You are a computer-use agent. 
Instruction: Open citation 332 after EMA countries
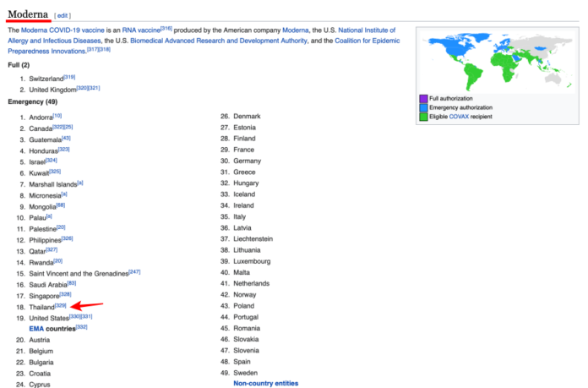82,327
